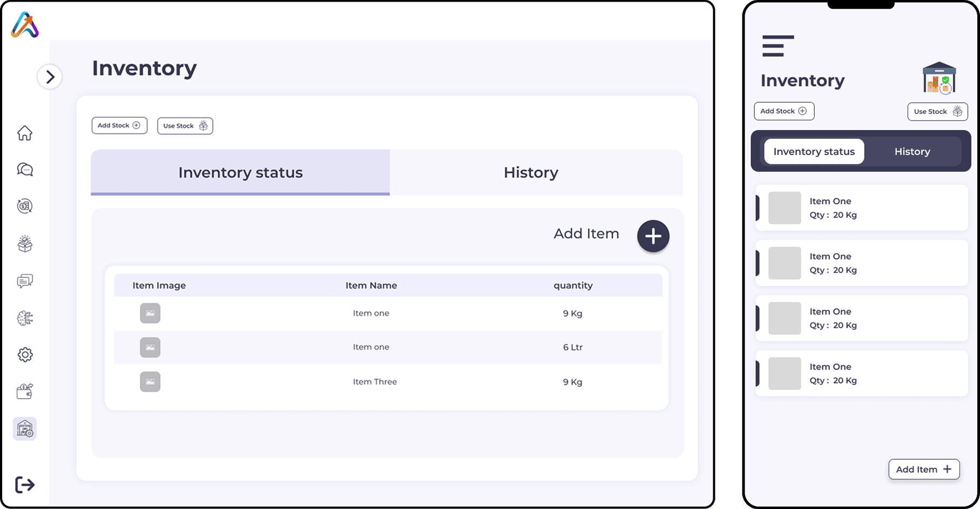The width and height of the screenshot is (980, 509).
Task: Click the Item Name column header
Action: tap(371, 285)
